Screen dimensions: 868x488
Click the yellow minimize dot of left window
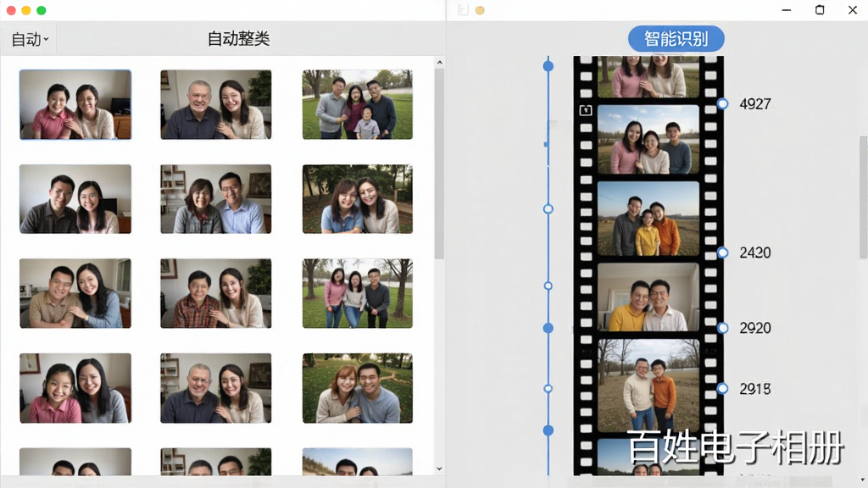[x=26, y=10]
